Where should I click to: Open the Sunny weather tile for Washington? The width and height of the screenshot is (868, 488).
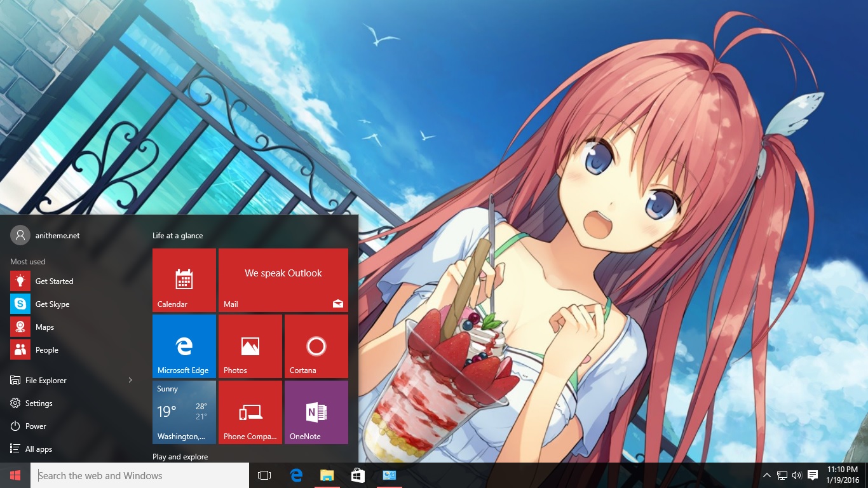tap(184, 412)
